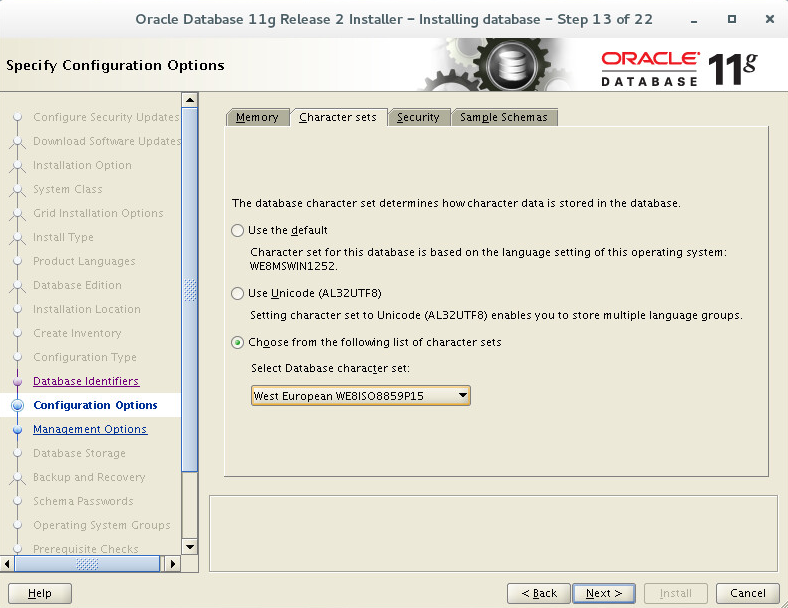Viewport: 788px width, 608px height.
Task: Select Configuration Options in the step list
Action: click(x=95, y=405)
